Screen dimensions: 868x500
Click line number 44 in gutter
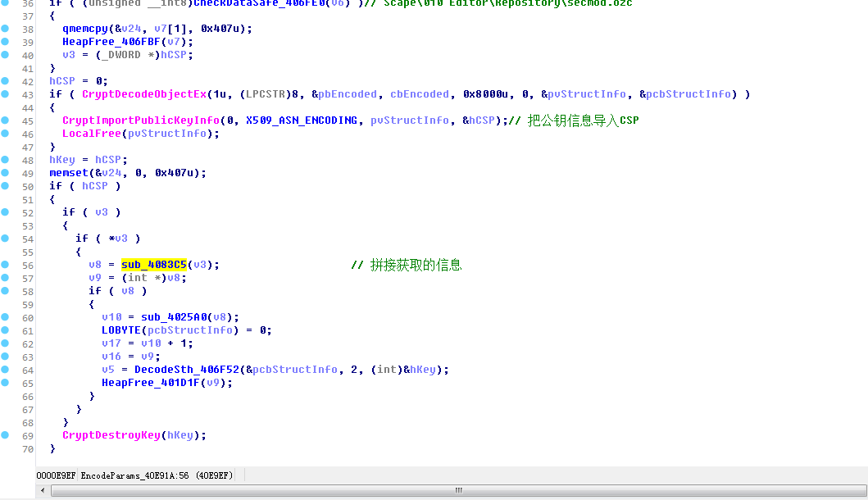pyautogui.click(x=28, y=108)
